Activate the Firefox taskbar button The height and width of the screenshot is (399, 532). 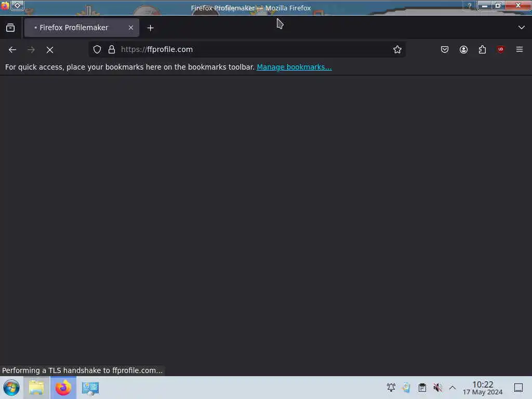(x=63, y=388)
